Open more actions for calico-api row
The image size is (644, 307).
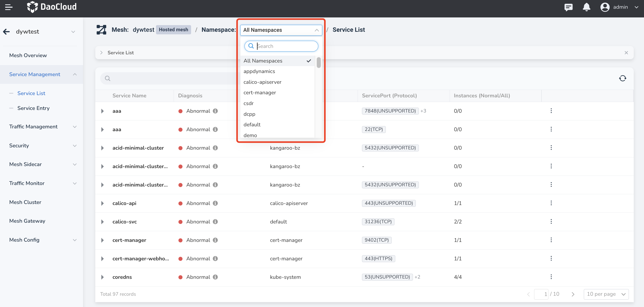coord(551,203)
